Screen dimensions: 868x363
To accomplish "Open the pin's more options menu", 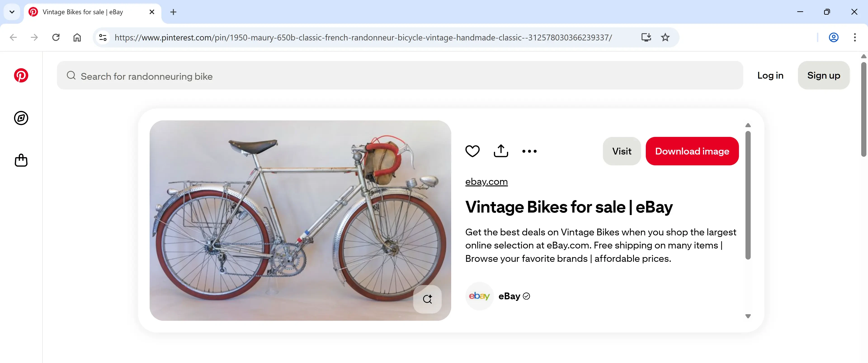I will click(529, 151).
